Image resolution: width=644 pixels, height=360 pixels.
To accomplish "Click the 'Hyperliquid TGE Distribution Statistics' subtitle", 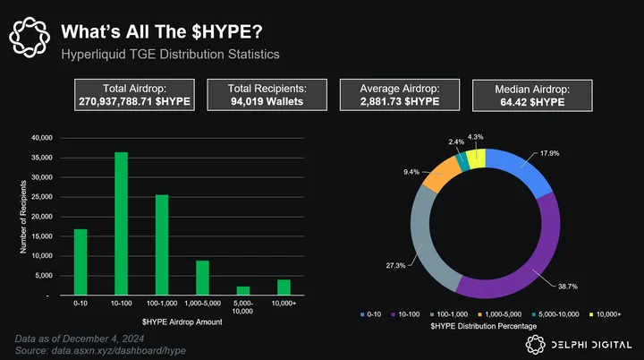I will pos(171,55).
